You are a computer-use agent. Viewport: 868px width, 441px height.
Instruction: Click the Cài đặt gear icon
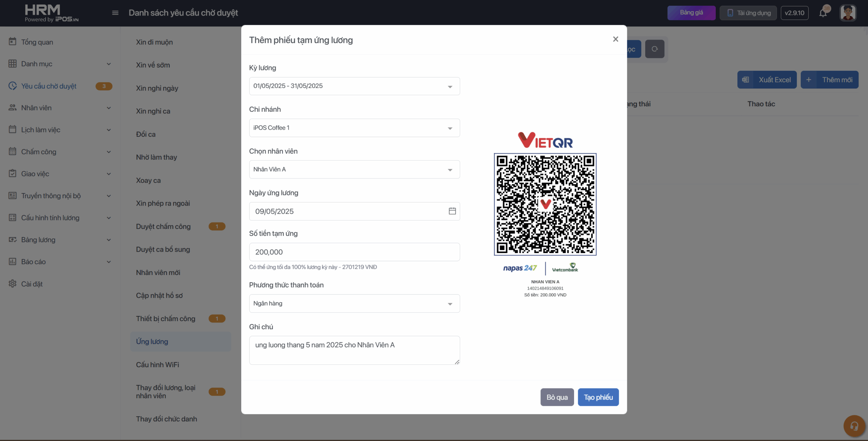pos(13,283)
